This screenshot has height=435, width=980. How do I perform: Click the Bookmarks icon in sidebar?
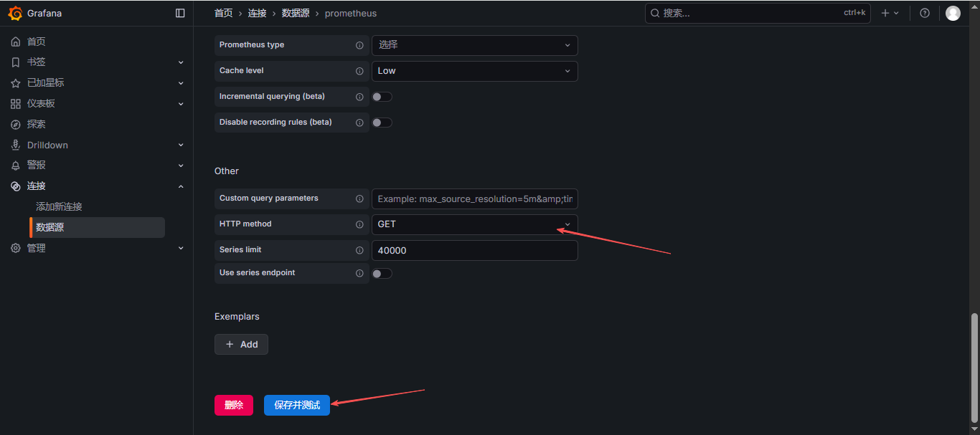pyautogui.click(x=16, y=62)
